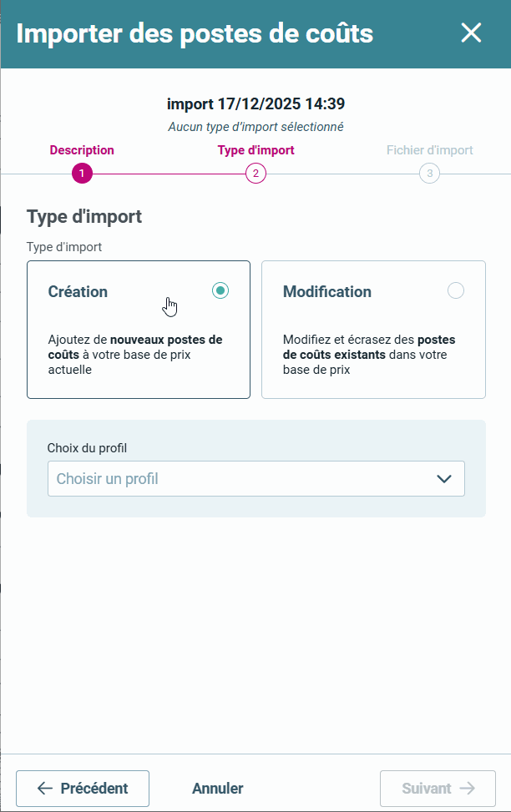Click the Modification card title
Screen dimensions: 511x812
327,292
